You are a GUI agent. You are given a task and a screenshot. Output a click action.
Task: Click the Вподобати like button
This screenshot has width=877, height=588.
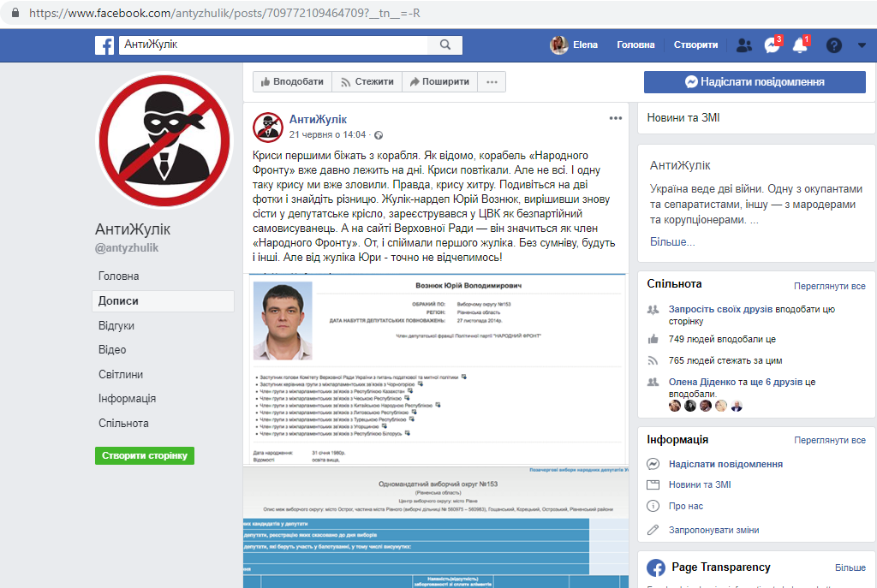292,81
